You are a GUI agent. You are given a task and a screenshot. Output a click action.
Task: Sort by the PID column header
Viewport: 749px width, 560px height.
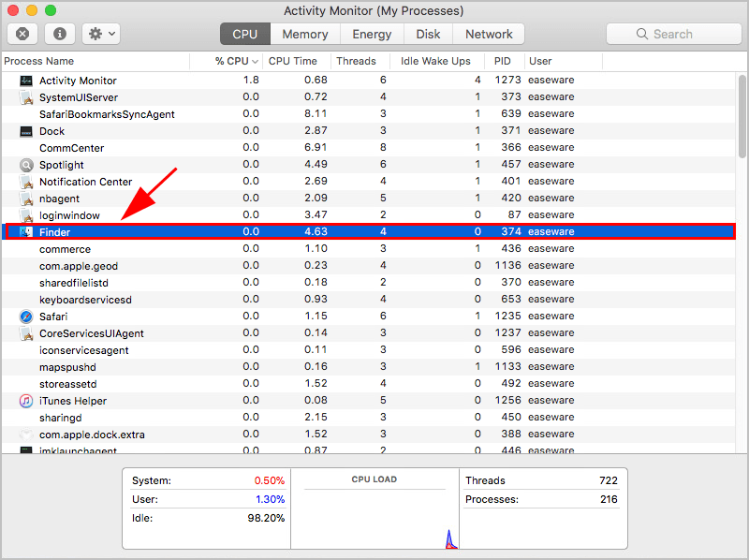505,61
